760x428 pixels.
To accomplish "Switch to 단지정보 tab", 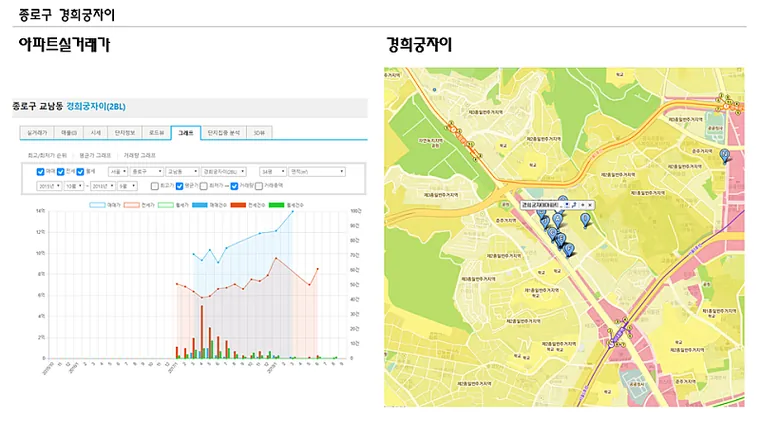I will click(125, 133).
